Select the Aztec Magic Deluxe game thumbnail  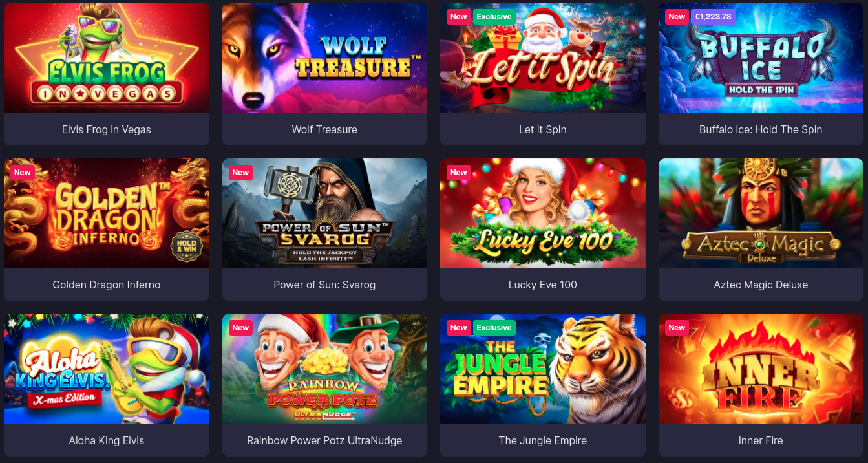(761, 213)
